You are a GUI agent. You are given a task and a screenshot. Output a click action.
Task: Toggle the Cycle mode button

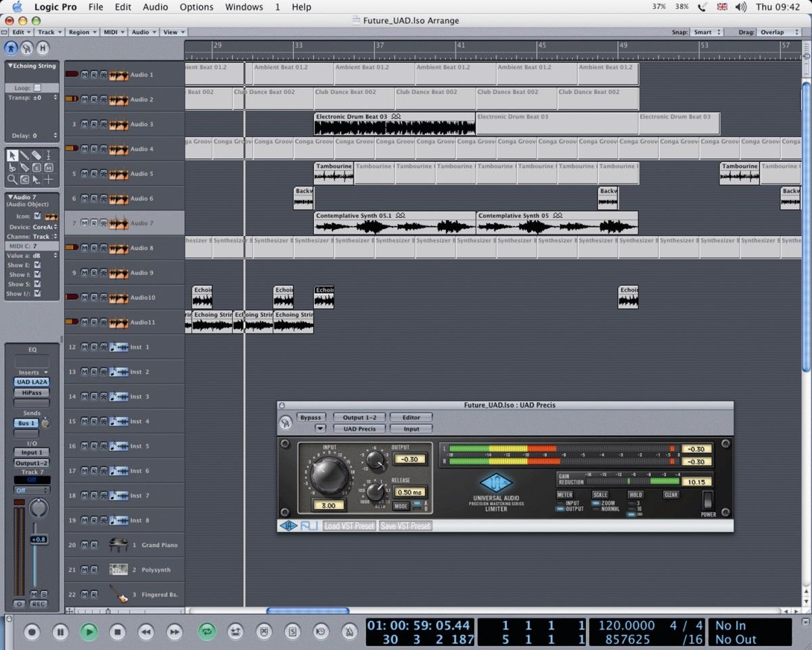click(x=206, y=632)
